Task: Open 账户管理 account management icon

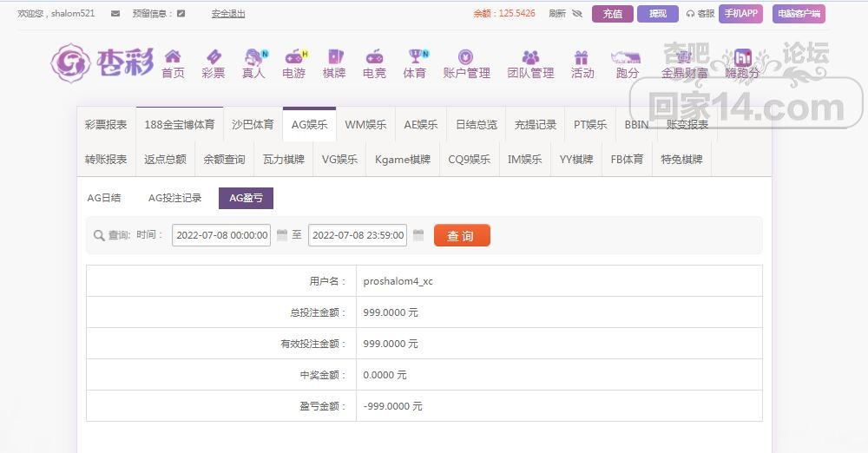Action: click(466, 57)
